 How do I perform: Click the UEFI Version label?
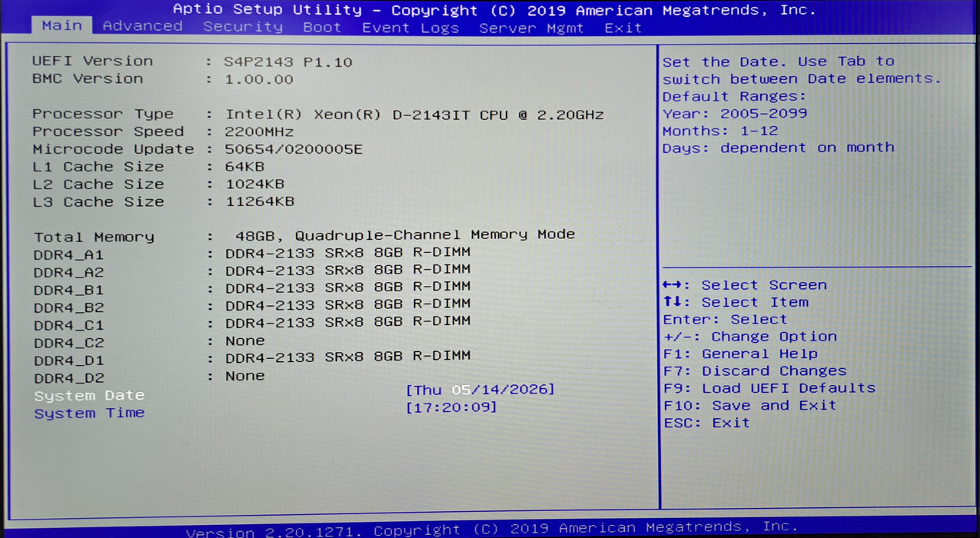[x=93, y=61]
